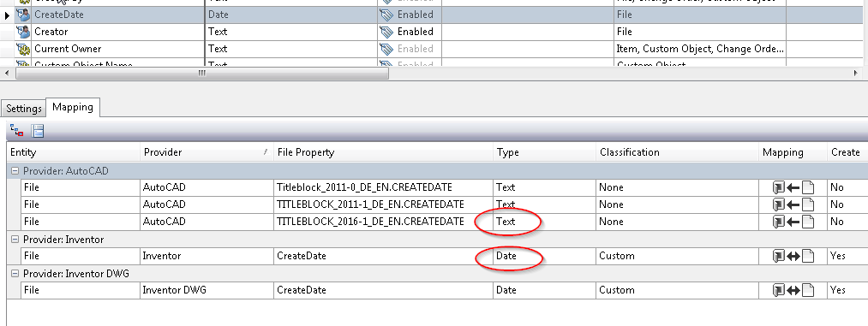Click the Date type cell in the Inventor DWG row

pos(545,291)
